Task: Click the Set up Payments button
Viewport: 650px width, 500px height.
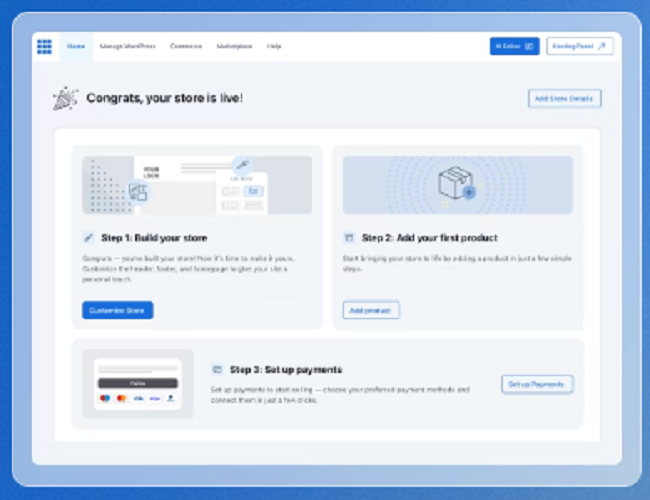Action: [x=537, y=384]
